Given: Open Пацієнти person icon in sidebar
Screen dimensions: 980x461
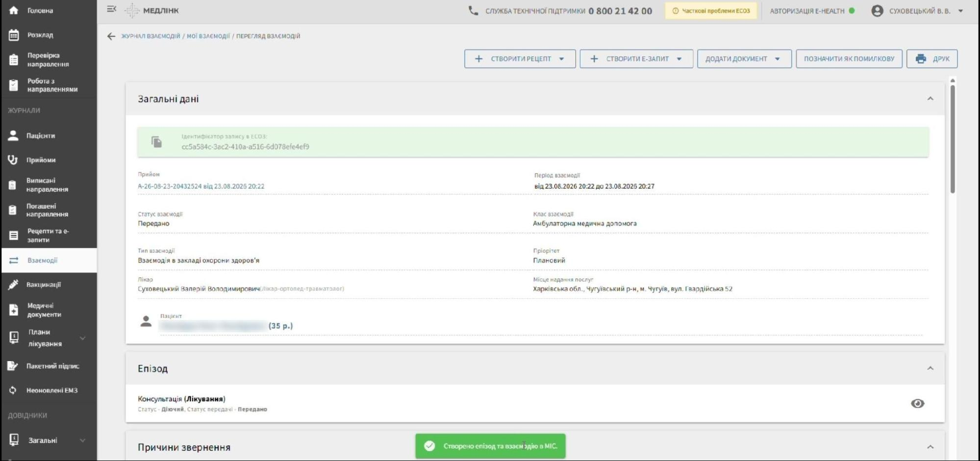Looking at the screenshot, I should pyautogui.click(x=13, y=136).
